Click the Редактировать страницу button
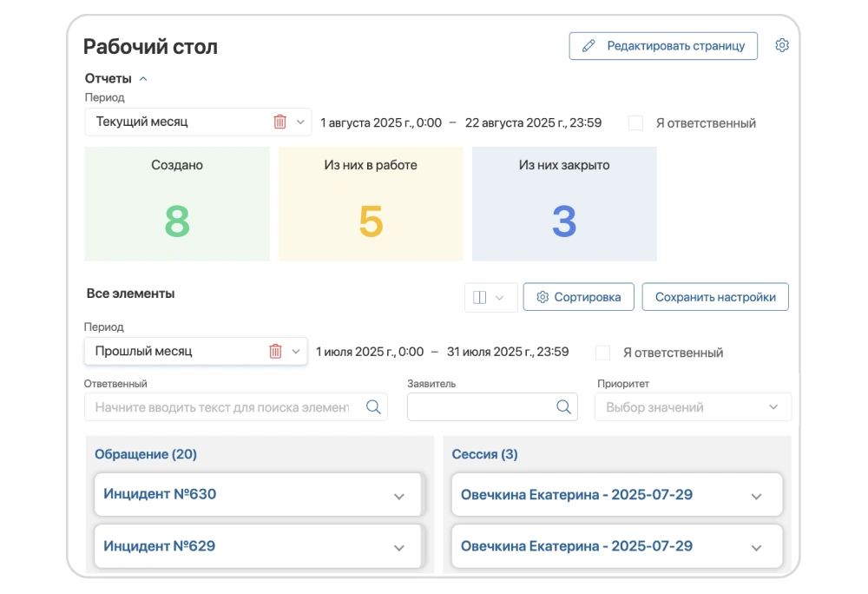 pyautogui.click(x=663, y=46)
